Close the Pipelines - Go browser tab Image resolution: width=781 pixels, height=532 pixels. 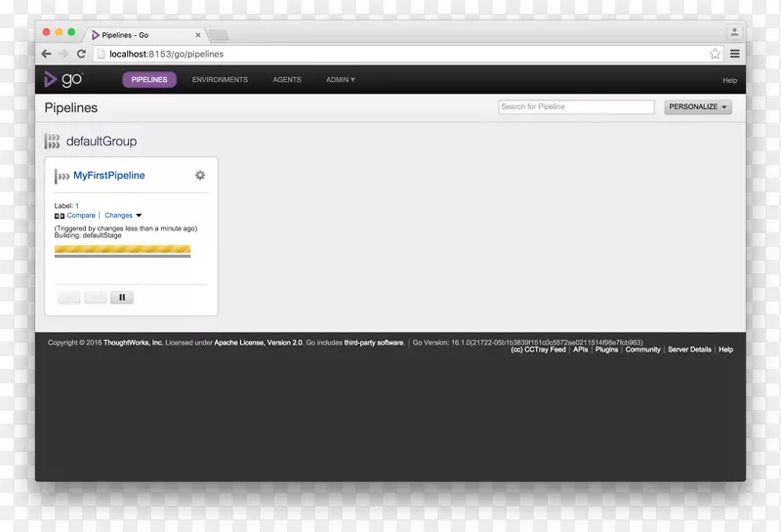pyautogui.click(x=197, y=35)
